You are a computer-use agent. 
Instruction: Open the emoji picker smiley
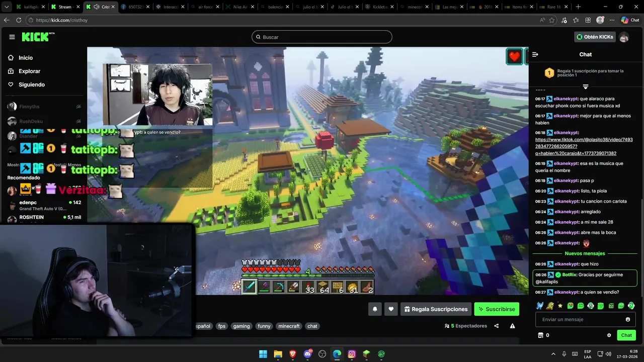point(628,319)
